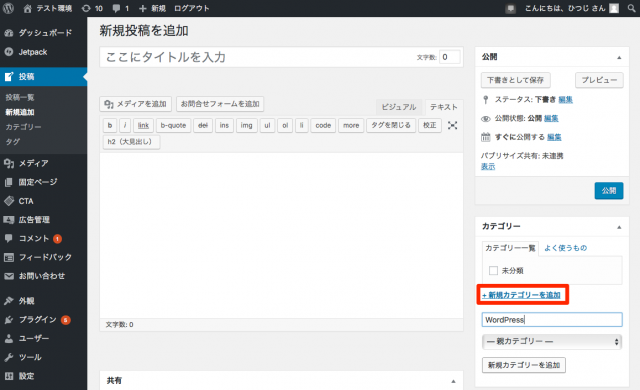This screenshot has height=390, width=640.
Task: Switch to the ビジュアル editor tab
Action: [x=399, y=107]
